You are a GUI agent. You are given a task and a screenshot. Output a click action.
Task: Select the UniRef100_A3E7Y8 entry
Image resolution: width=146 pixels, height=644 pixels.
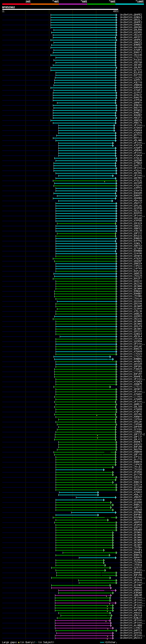coord(131,82)
